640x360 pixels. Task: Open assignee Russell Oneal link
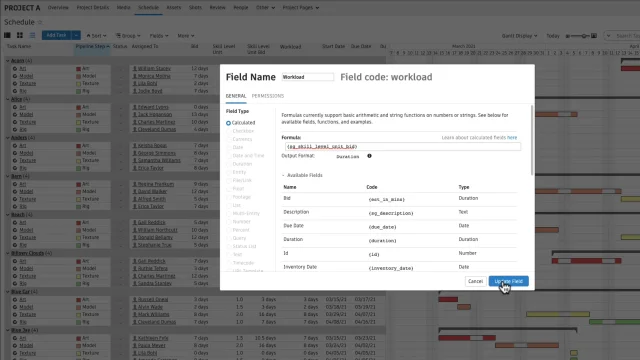point(153,300)
